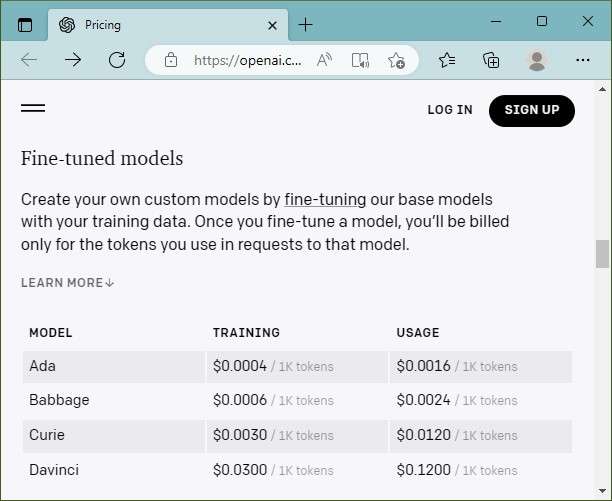Click Davinci training price $0.0300
This screenshot has width=612, height=501.
(x=240, y=470)
